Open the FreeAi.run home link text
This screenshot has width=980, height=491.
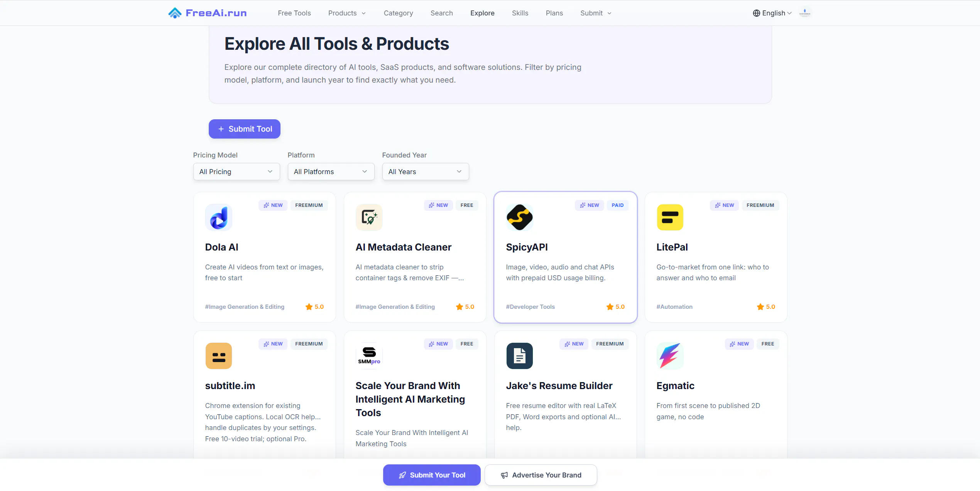[216, 13]
